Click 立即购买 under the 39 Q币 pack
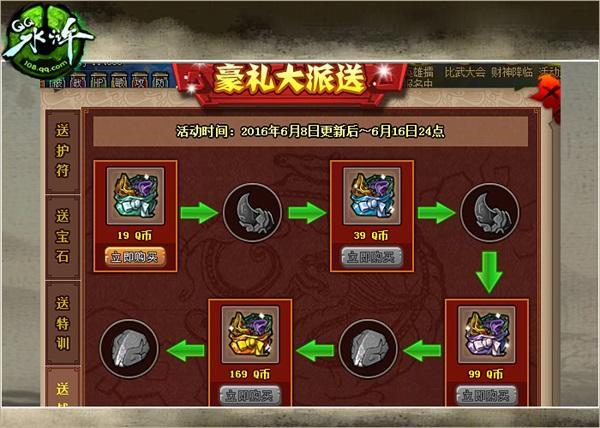This screenshot has height=428, width=600. pos(372,257)
